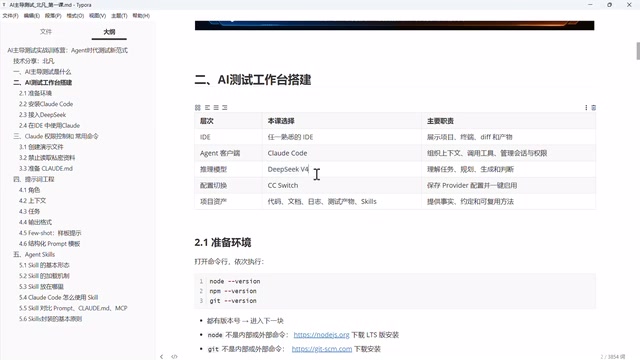640x360 pixels.
Task: Jump to outline item 3.2 禁止读取私密资料
Action: 47,158
